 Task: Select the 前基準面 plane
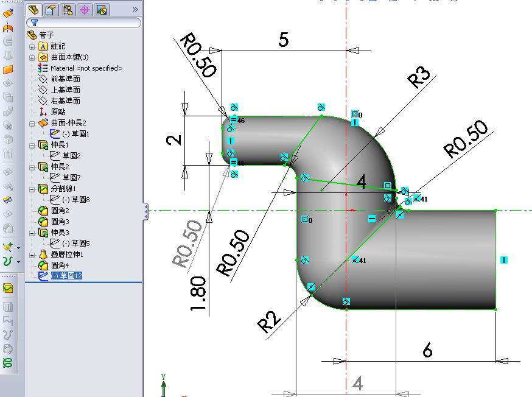[x=60, y=79]
